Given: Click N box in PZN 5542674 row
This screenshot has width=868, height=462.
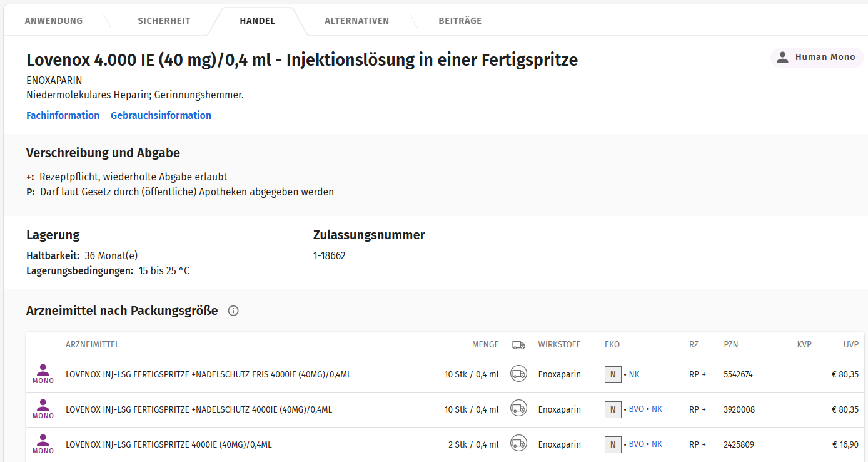Looking at the screenshot, I should pyautogui.click(x=613, y=374).
